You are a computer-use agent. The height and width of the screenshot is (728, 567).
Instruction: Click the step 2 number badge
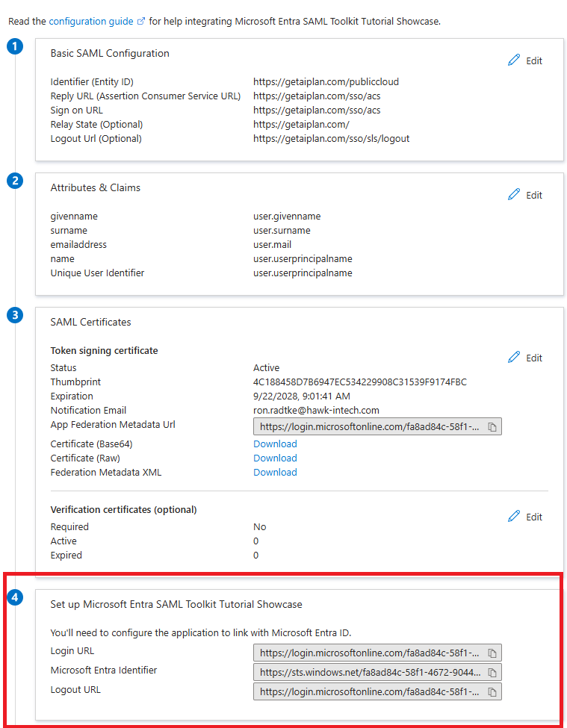coord(15,181)
